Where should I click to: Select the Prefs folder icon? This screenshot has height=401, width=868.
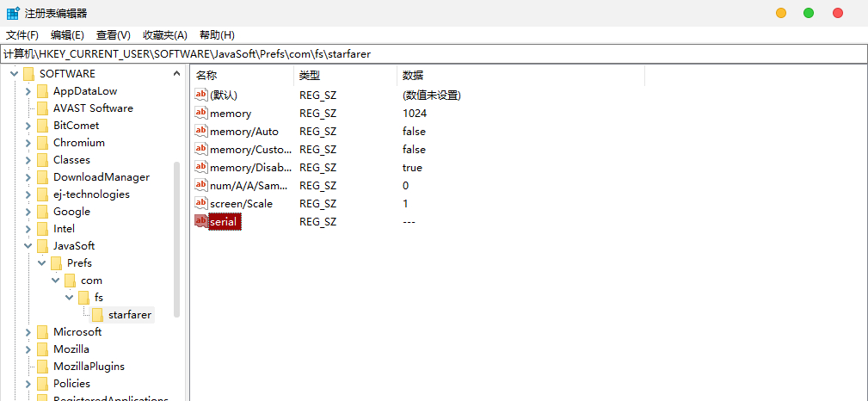(57, 263)
